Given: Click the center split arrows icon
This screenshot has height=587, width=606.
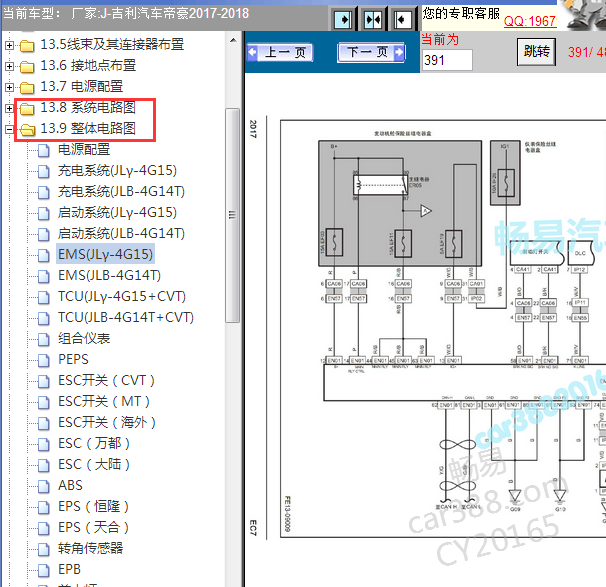Looking at the screenshot, I should pos(373,19).
